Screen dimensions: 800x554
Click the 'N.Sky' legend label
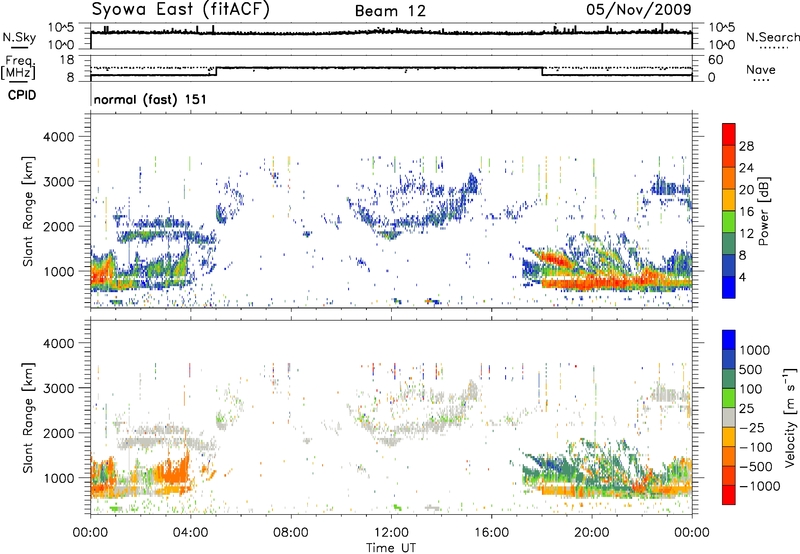point(19,38)
